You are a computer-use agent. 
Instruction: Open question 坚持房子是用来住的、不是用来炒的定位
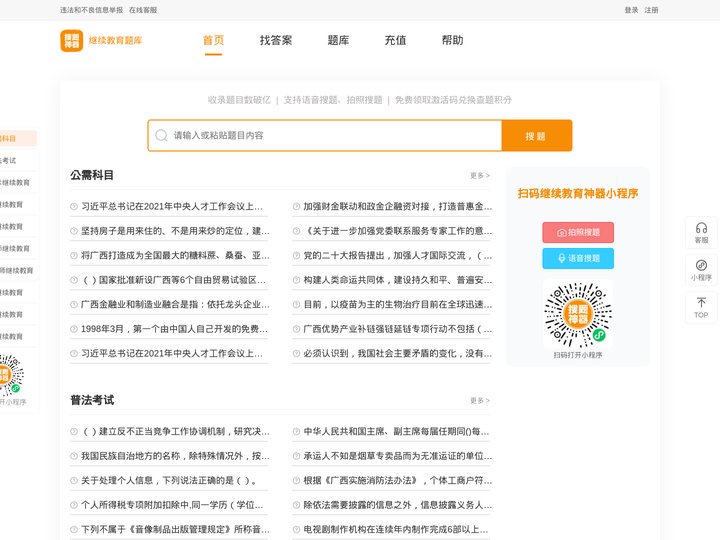[x=175, y=231]
